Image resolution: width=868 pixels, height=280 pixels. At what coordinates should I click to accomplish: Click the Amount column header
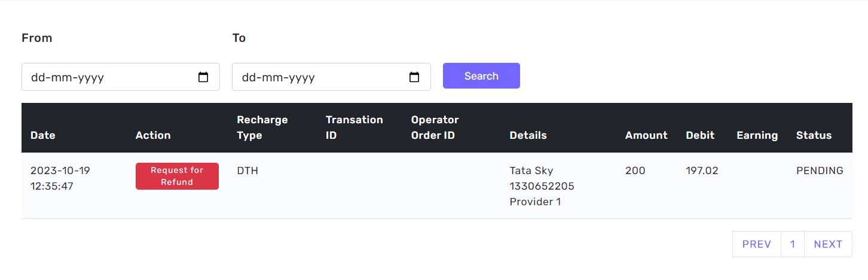[646, 135]
